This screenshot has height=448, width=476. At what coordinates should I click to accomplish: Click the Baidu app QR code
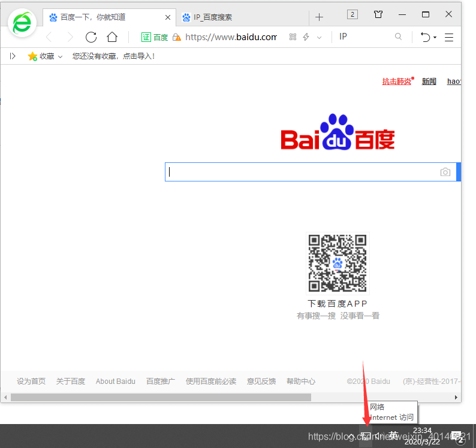pyautogui.click(x=338, y=264)
